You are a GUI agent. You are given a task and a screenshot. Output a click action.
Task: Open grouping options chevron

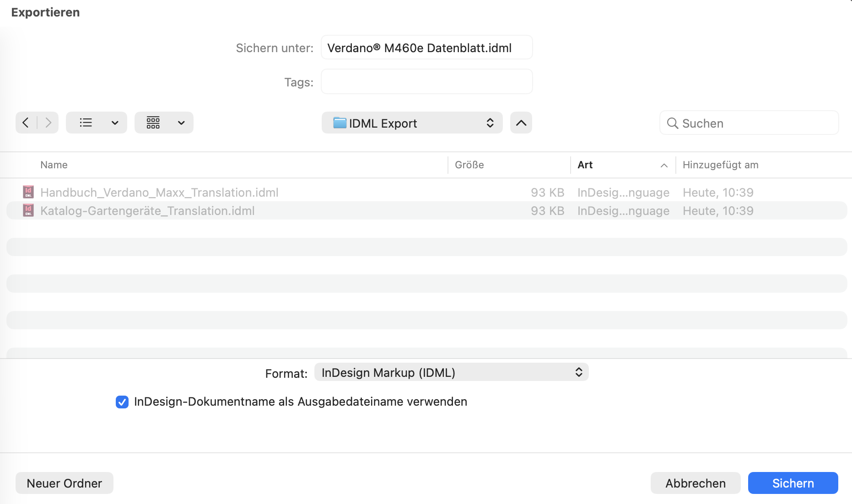click(x=182, y=123)
